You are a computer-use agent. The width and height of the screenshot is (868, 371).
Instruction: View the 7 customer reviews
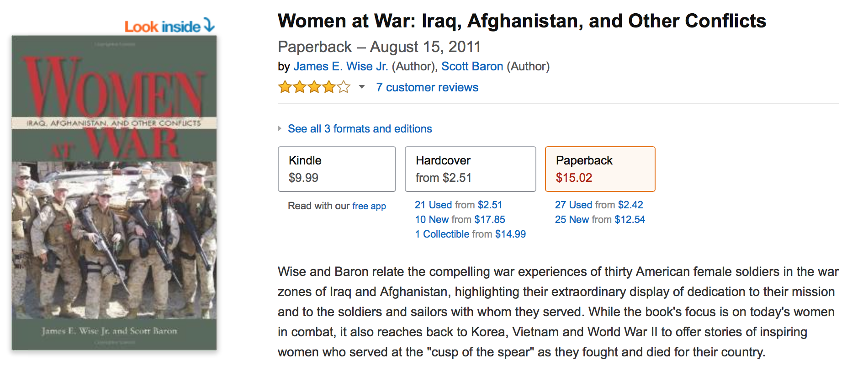coord(427,87)
